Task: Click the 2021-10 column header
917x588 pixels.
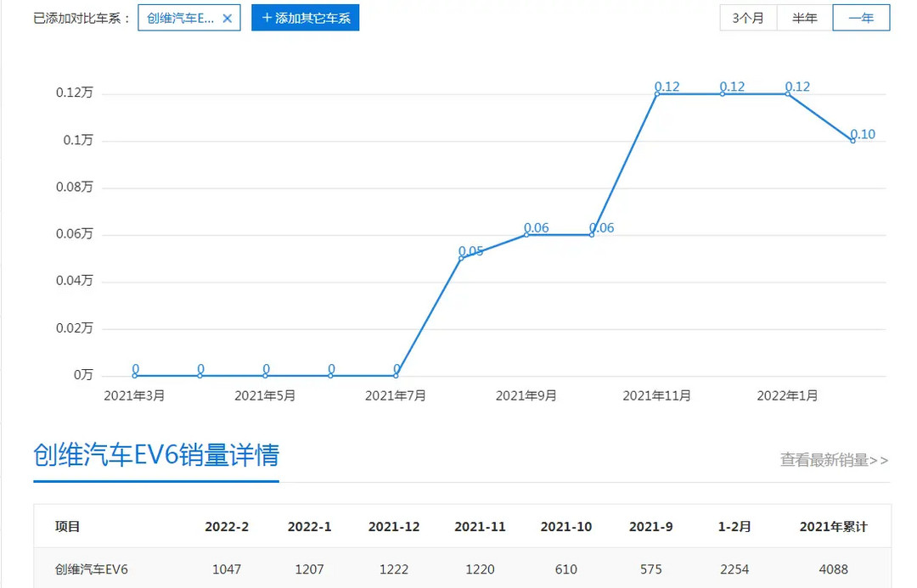Action: (x=566, y=527)
